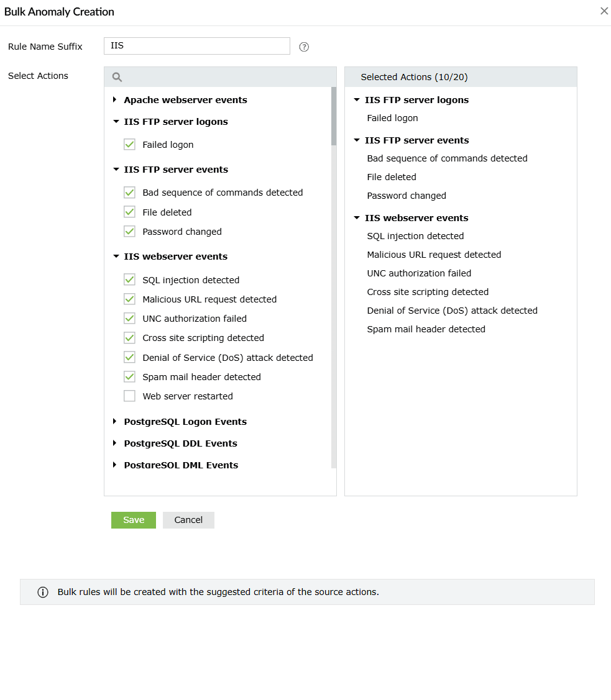Expand PostgreSQL DDL Events group

tap(115, 443)
